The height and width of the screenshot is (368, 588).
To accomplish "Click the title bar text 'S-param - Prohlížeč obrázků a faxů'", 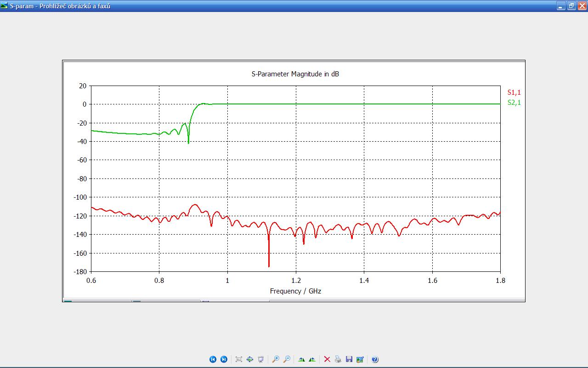I will (60, 6).
